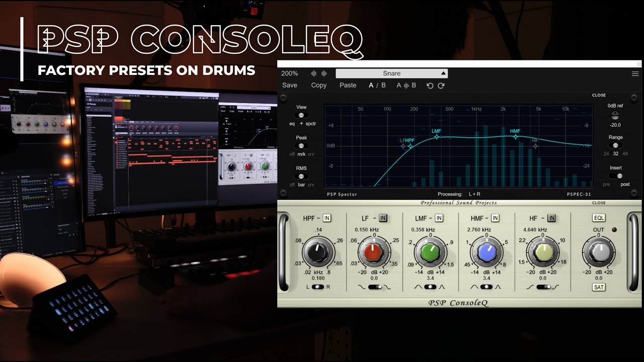644x362 pixels.
Task: Toggle the LMF IN button
Action: tap(439, 218)
